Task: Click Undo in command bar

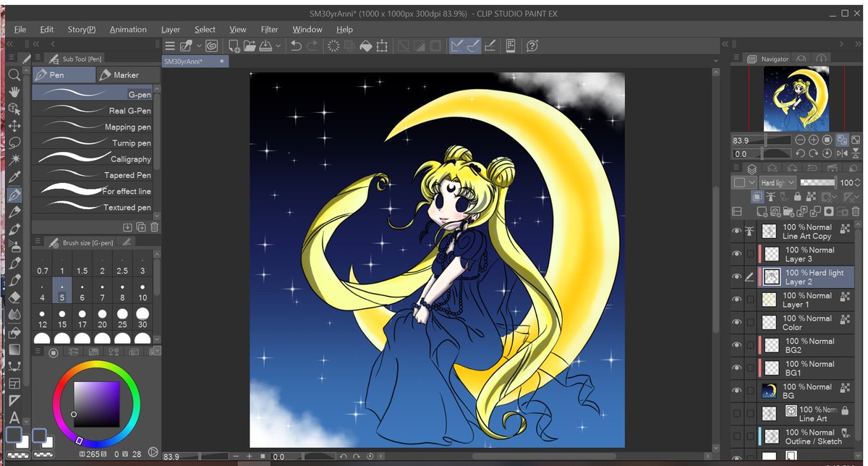Action: coord(296,46)
